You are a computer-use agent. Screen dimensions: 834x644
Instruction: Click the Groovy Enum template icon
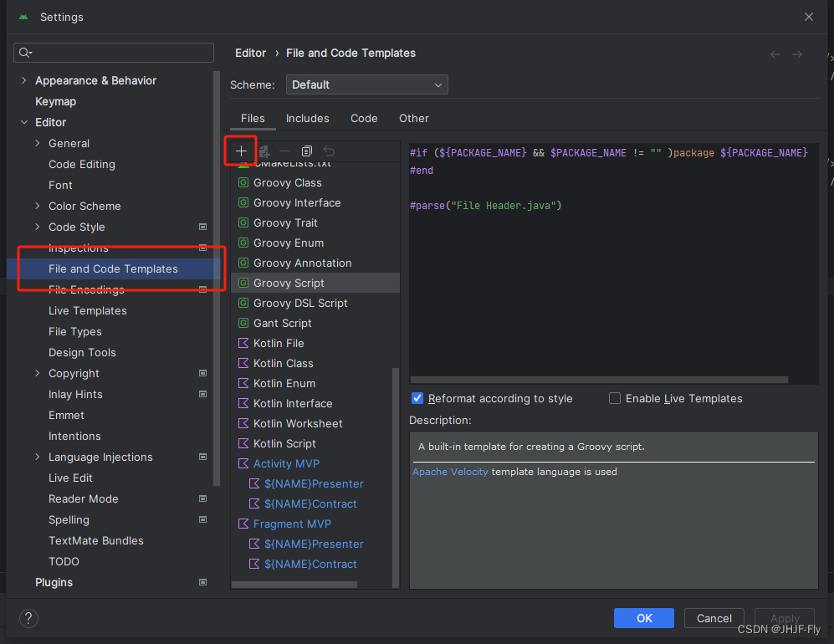[x=243, y=243]
